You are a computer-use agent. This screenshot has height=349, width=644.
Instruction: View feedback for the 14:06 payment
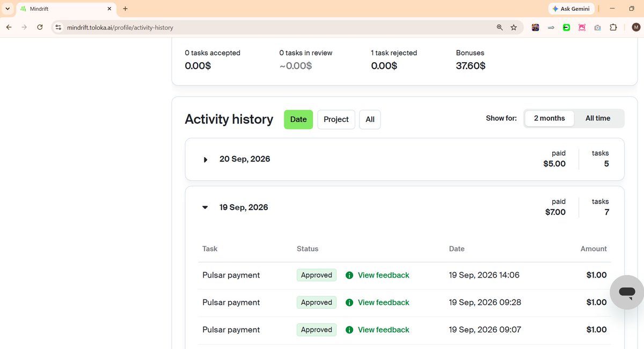tap(383, 275)
